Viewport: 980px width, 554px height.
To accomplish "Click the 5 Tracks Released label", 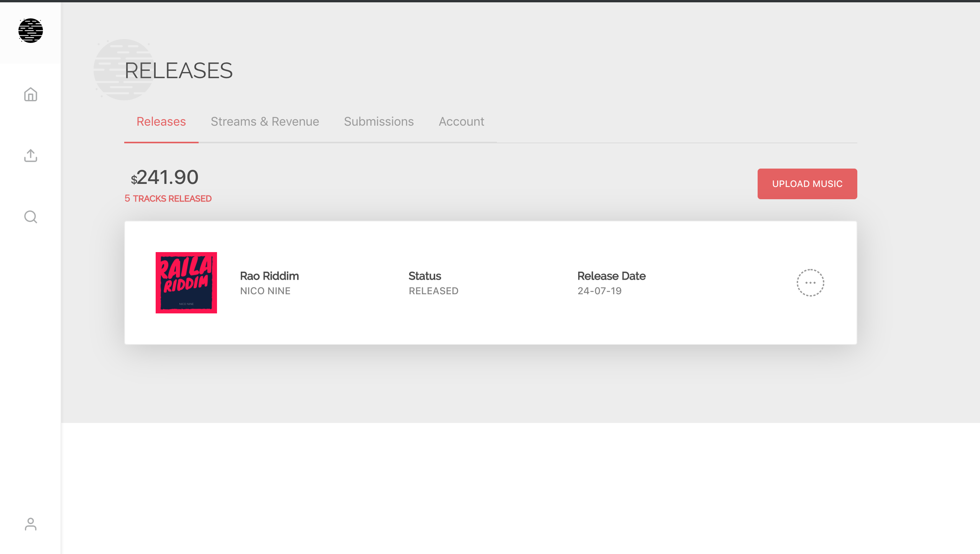I will (168, 198).
